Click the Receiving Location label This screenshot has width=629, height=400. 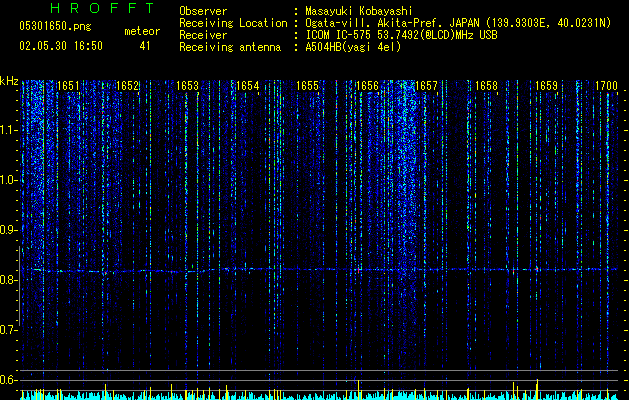[x=233, y=23]
